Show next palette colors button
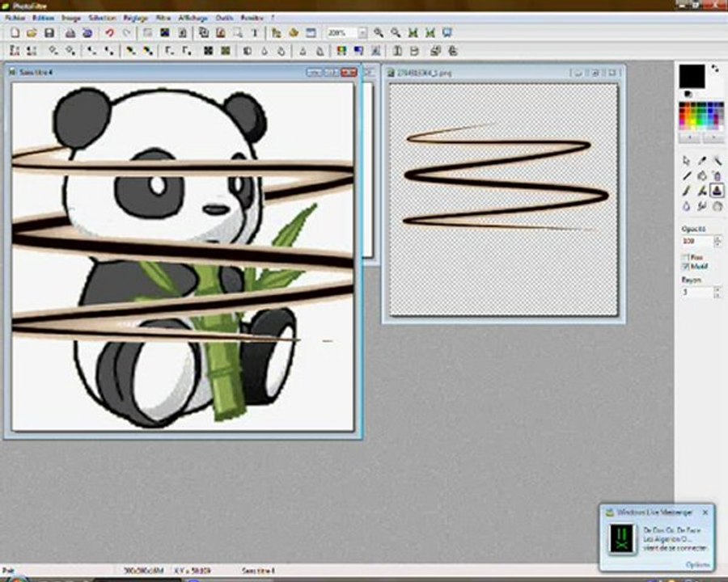Image resolution: width=728 pixels, height=582 pixels. [x=713, y=137]
